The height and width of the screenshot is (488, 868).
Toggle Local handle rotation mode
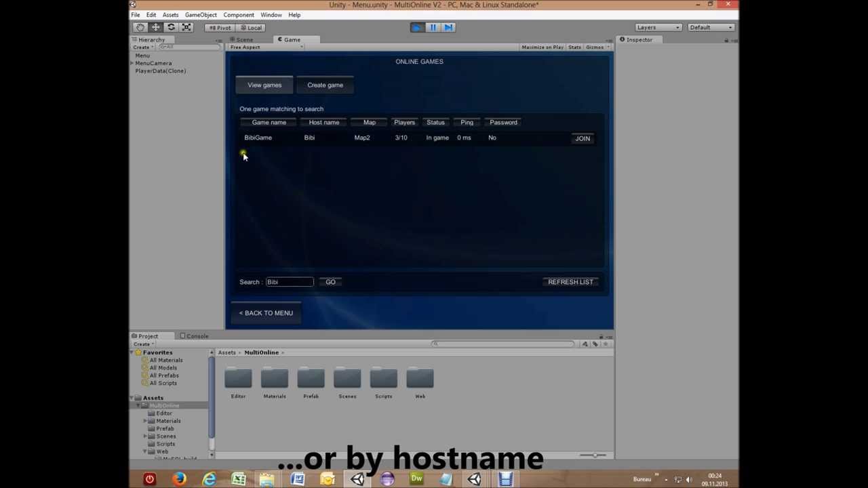250,28
